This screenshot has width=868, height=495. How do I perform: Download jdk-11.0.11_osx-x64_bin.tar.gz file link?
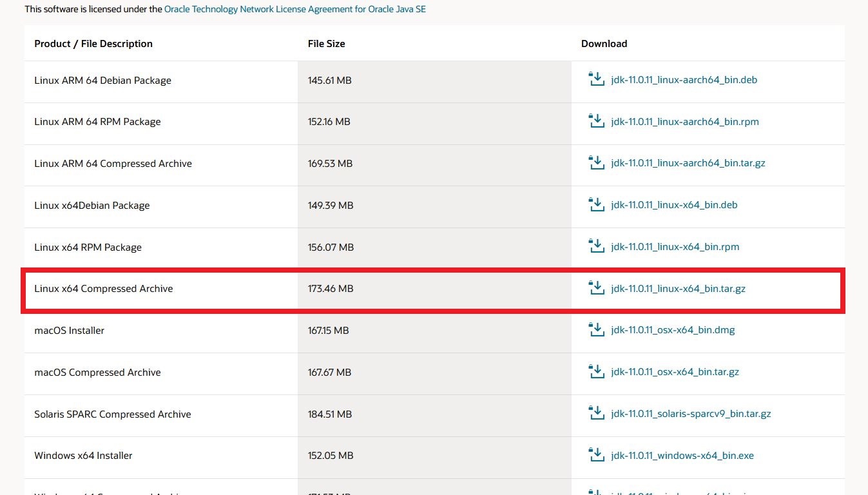point(675,372)
